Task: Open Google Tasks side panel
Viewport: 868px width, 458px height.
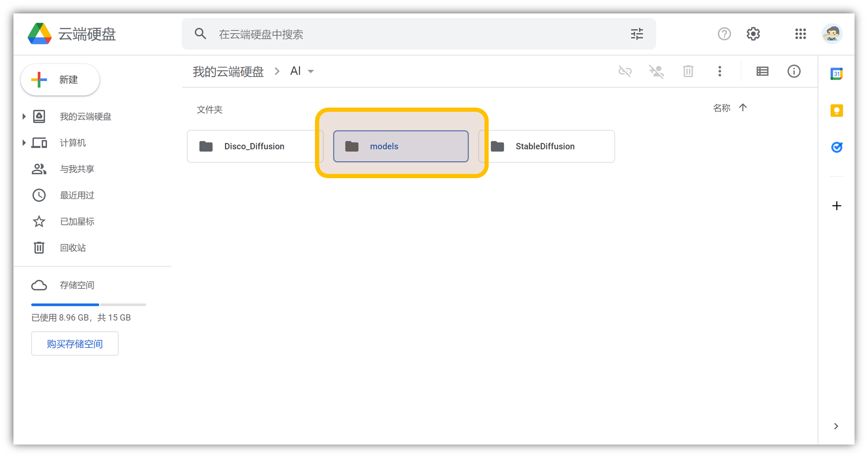Action: point(836,147)
